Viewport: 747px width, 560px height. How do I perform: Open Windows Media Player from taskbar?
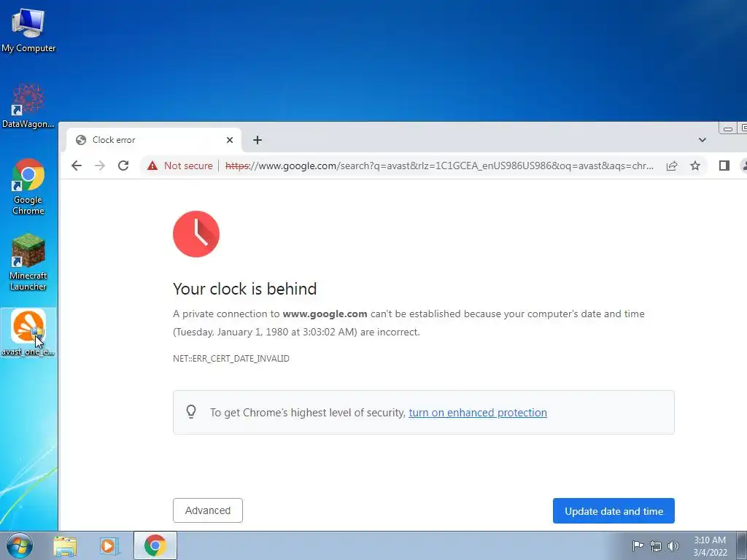109,546
